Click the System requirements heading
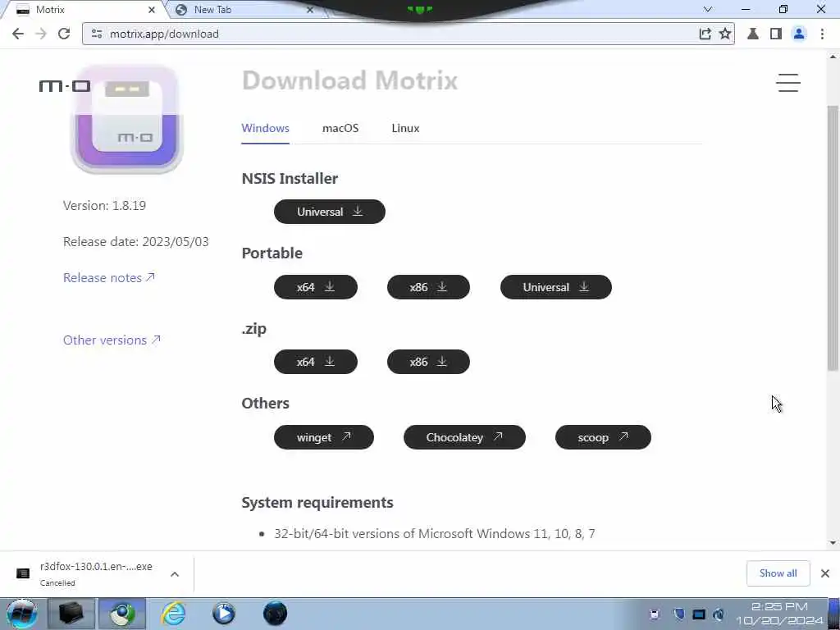 tap(317, 503)
